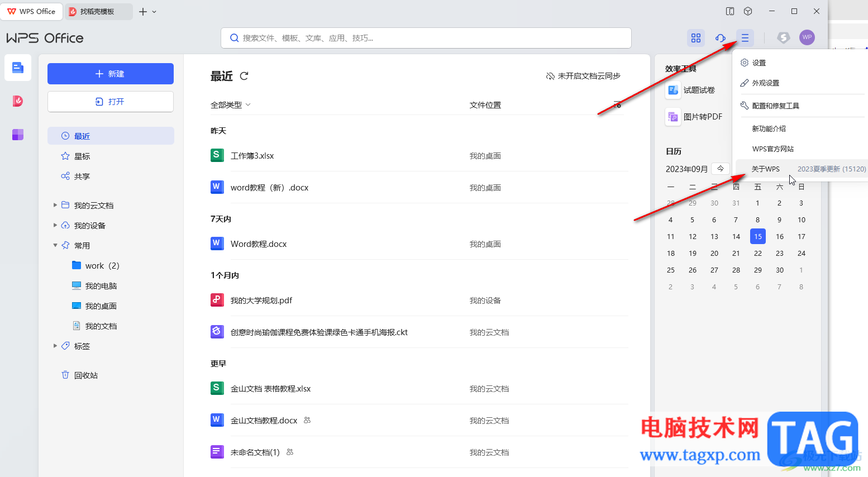
Task: Select 最近 in sidebar
Action: coord(111,136)
